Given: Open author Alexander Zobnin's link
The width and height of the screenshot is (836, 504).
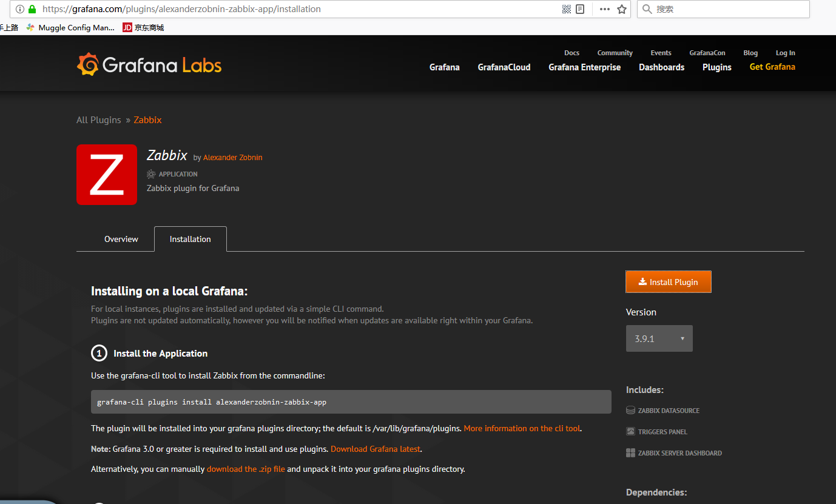Looking at the screenshot, I should [x=233, y=158].
